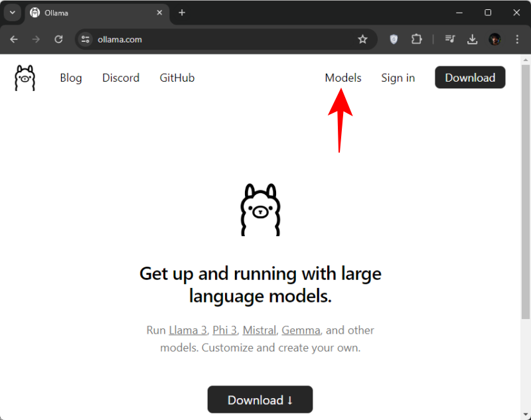This screenshot has width=531, height=420.
Task: Click the browser forward arrow
Action: (36, 39)
